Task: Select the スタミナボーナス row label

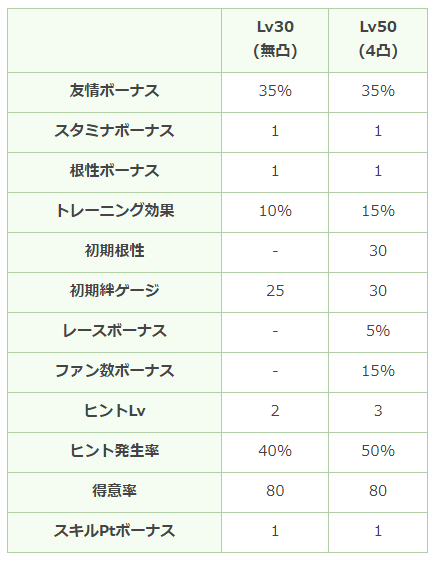Action: [114, 131]
